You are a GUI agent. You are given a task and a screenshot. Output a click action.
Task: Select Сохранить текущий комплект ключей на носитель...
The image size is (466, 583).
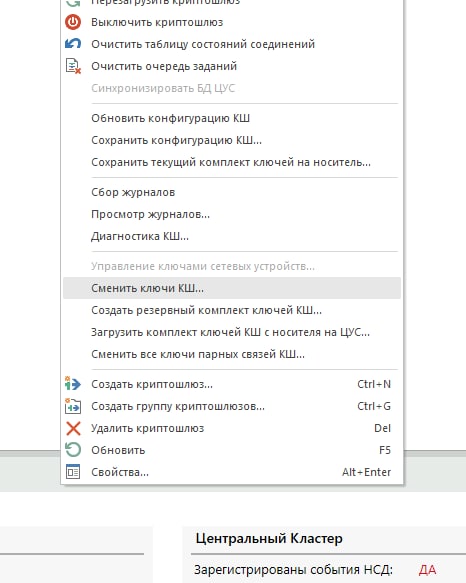[x=232, y=162]
